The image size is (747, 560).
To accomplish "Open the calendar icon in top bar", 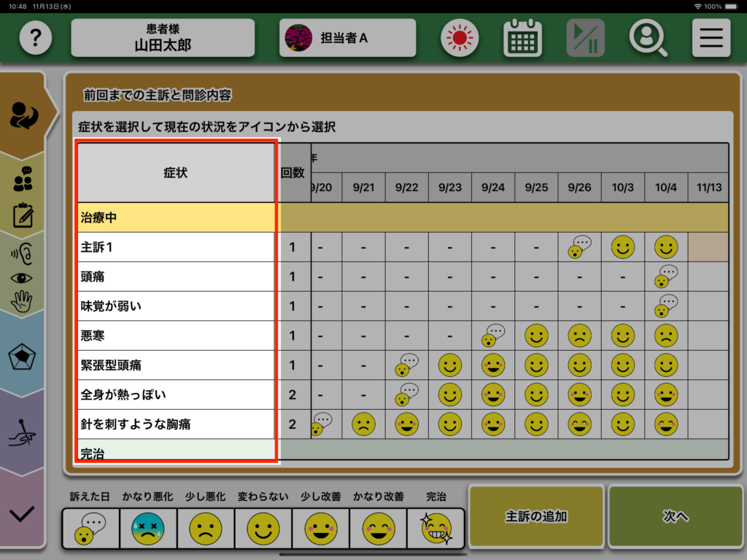I will click(522, 38).
